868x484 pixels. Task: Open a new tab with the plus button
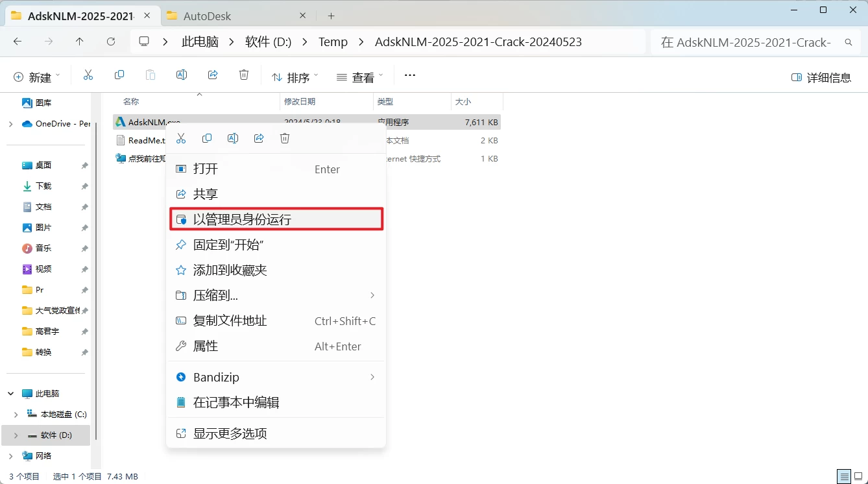[x=331, y=16]
